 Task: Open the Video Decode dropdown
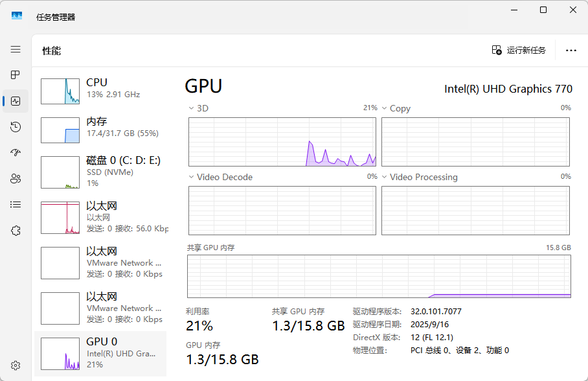191,176
